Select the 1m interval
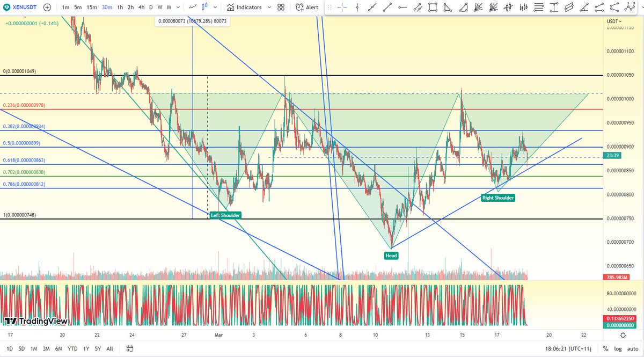This screenshot has width=644, height=357. (65, 8)
